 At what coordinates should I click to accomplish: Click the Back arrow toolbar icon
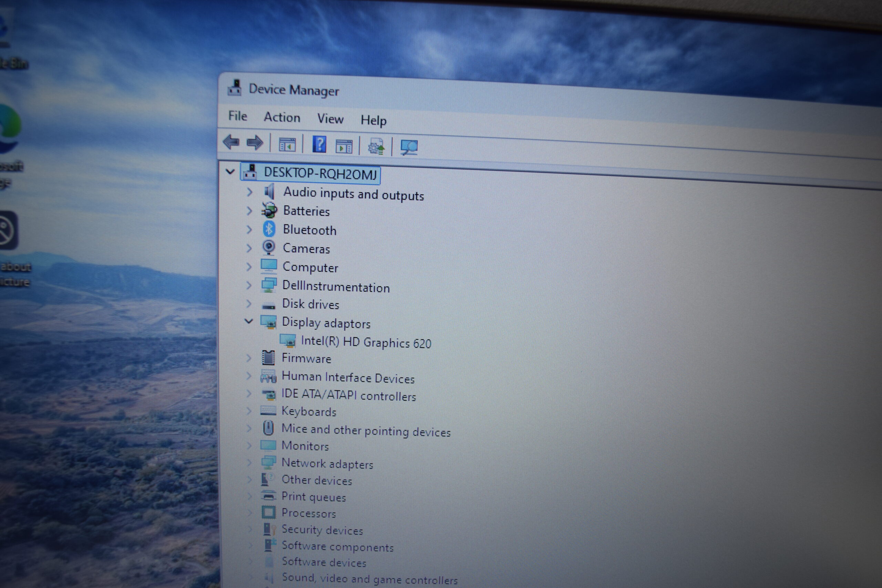231,143
